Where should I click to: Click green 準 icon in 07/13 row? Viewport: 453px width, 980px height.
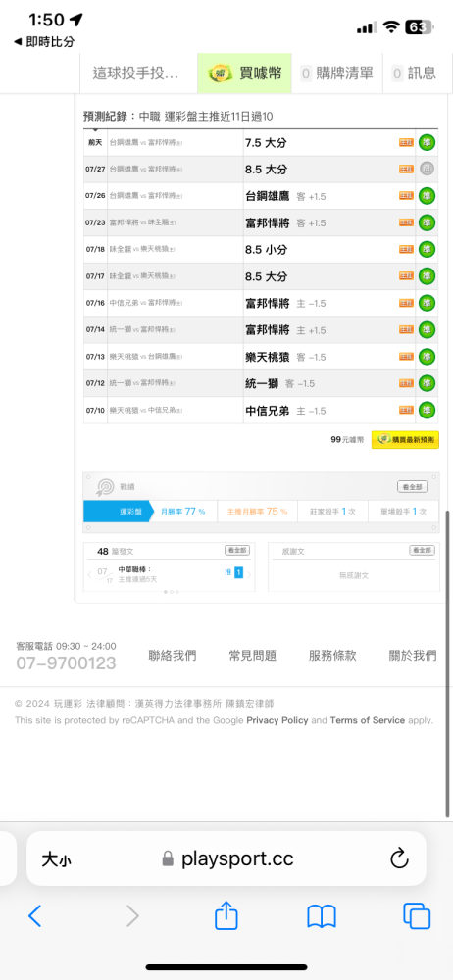428,357
